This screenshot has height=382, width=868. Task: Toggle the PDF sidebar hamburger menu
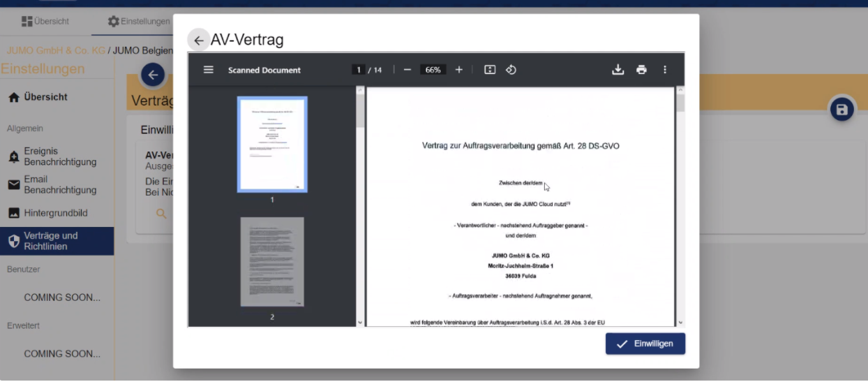[209, 70]
